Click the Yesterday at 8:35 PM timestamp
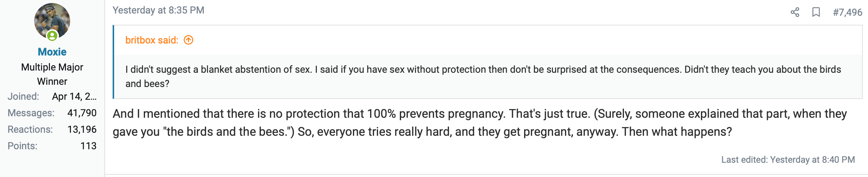The height and width of the screenshot is (177, 868). click(158, 10)
